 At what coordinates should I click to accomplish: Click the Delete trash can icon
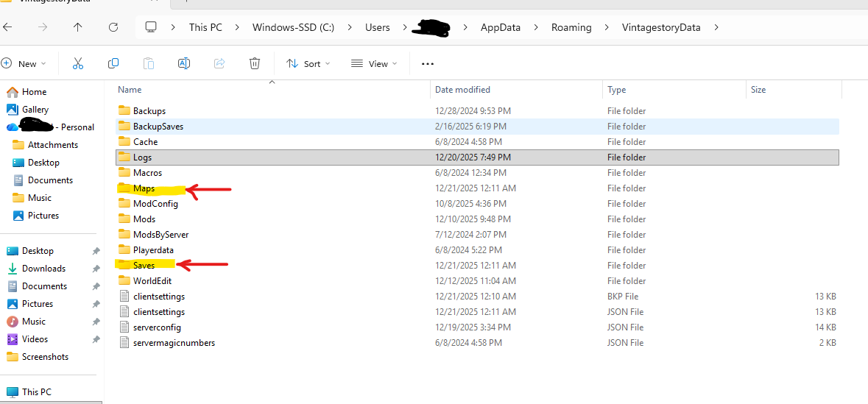255,64
